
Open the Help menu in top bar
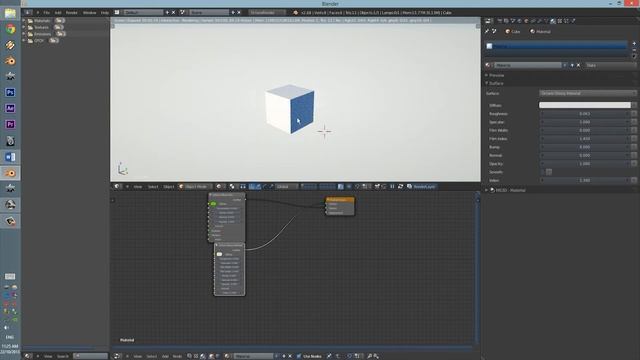105,13
